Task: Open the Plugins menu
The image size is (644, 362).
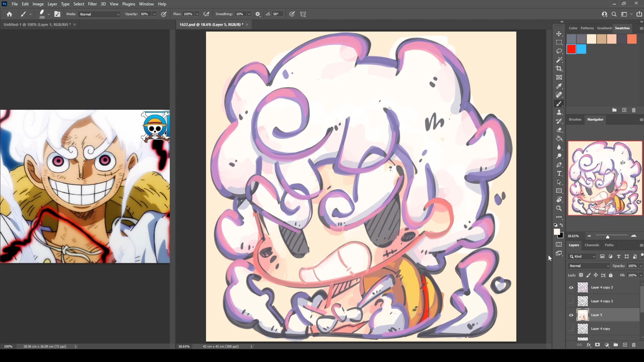Action: pyautogui.click(x=128, y=4)
